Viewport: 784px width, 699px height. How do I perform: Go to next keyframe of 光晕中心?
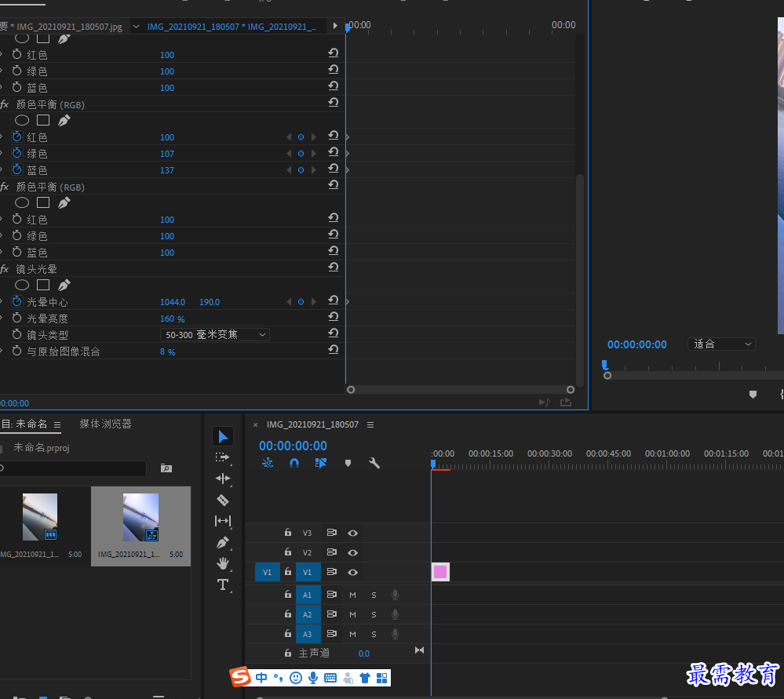point(313,302)
